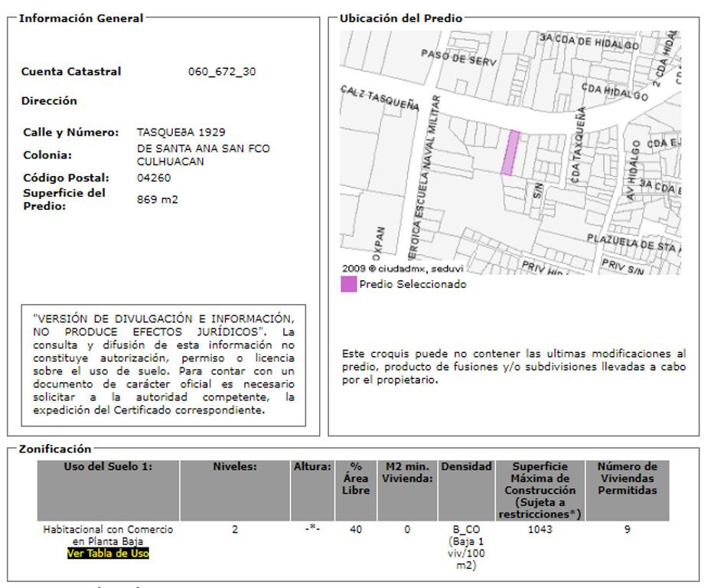Click the M2 min. Vivienda column header
The height and width of the screenshot is (588, 704).
407,490
